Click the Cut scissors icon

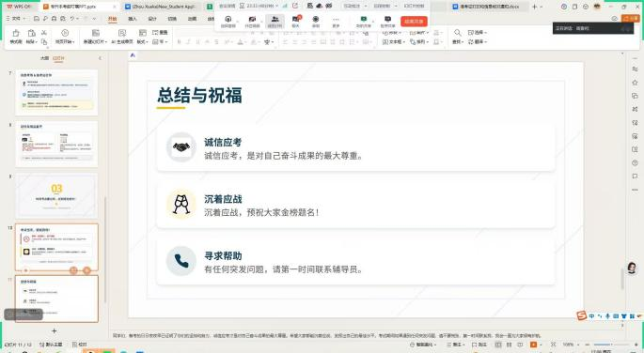point(44,32)
